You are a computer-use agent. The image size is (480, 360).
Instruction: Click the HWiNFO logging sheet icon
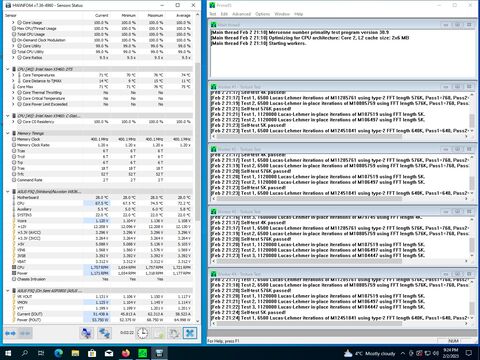[158, 333]
